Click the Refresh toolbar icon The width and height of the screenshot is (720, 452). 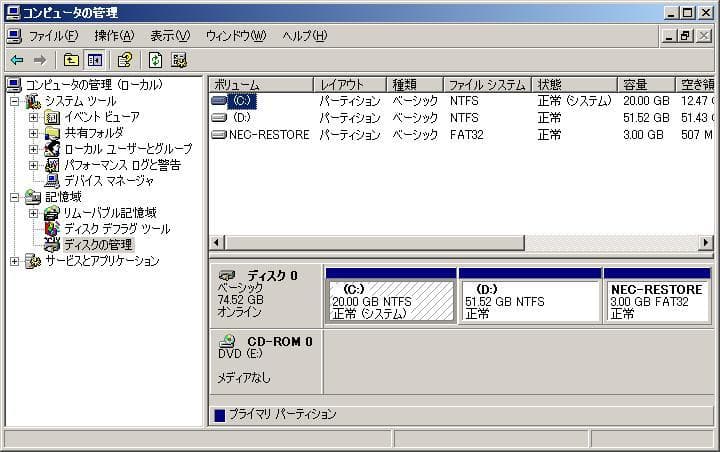pyautogui.click(x=155, y=60)
